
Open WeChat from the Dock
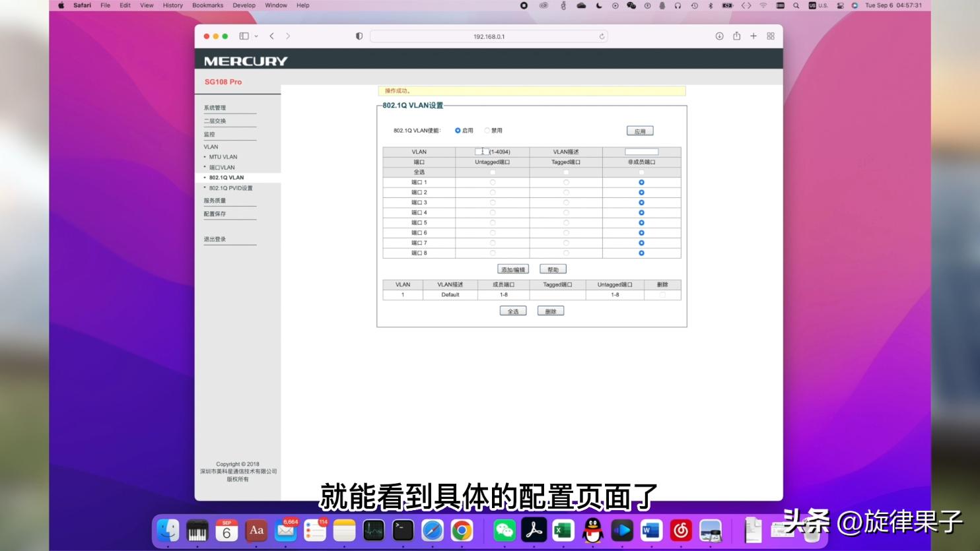click(505, 530)
